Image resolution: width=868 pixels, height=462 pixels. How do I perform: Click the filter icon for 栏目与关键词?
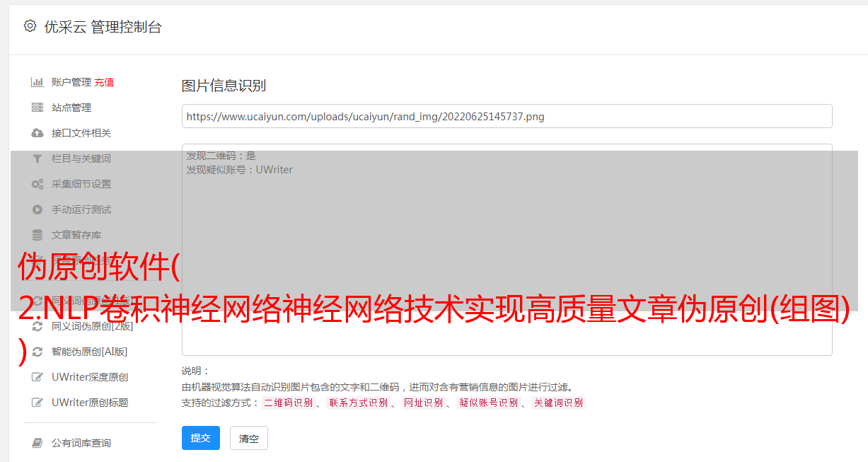(37, 158)
